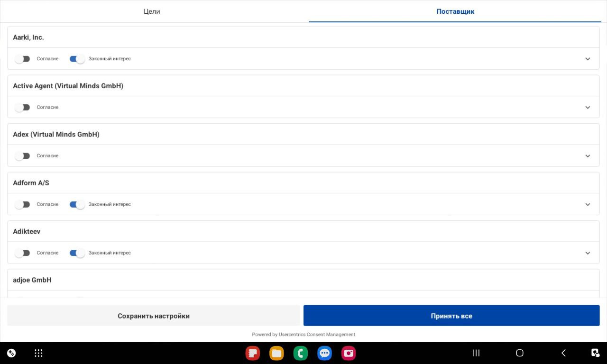
Task: Select the Поставщик tab
Action: [x=455, y=11]
